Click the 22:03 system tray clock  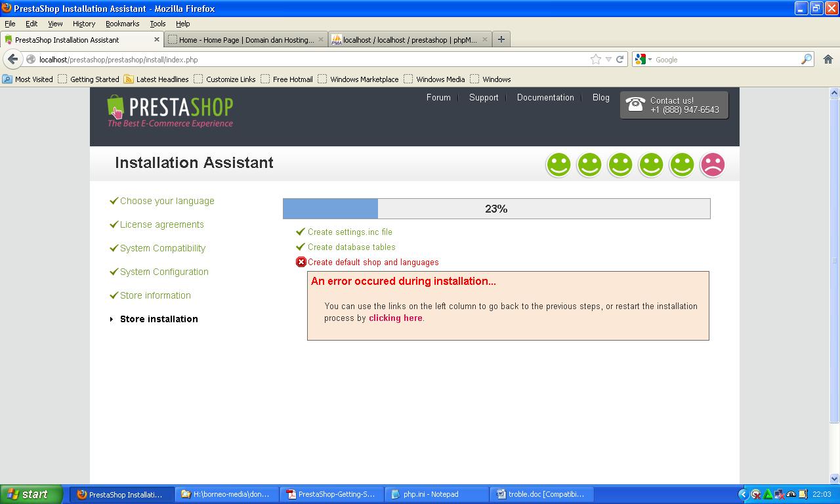pos(822,494)
